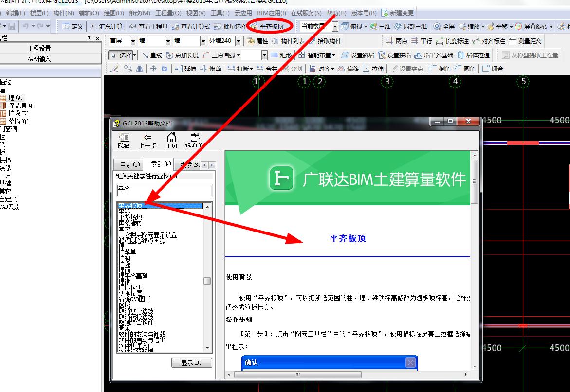Click 新建变更 button

(397, 13)
